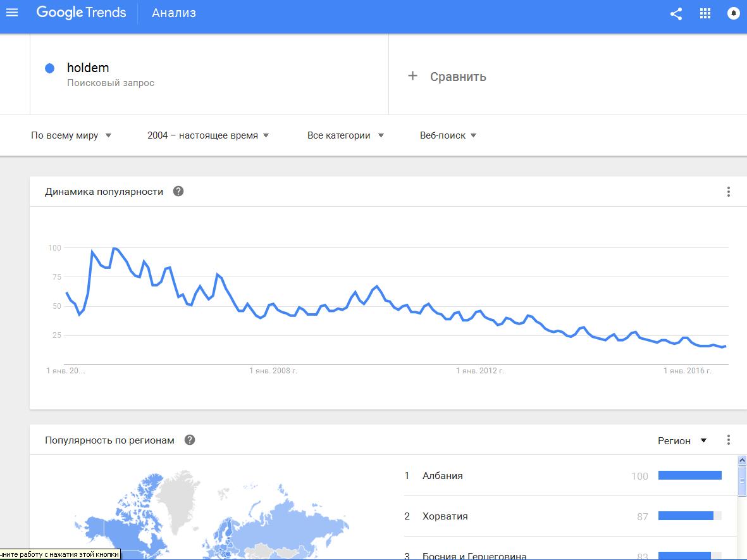This screenshot has width=747, height=560.
Task: Open the hamburger main menu
Action: [12, 13]
